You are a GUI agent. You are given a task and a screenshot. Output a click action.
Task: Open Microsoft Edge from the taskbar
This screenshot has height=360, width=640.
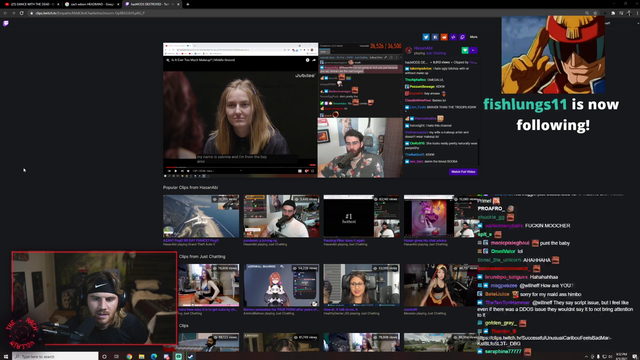pos(154,356)
